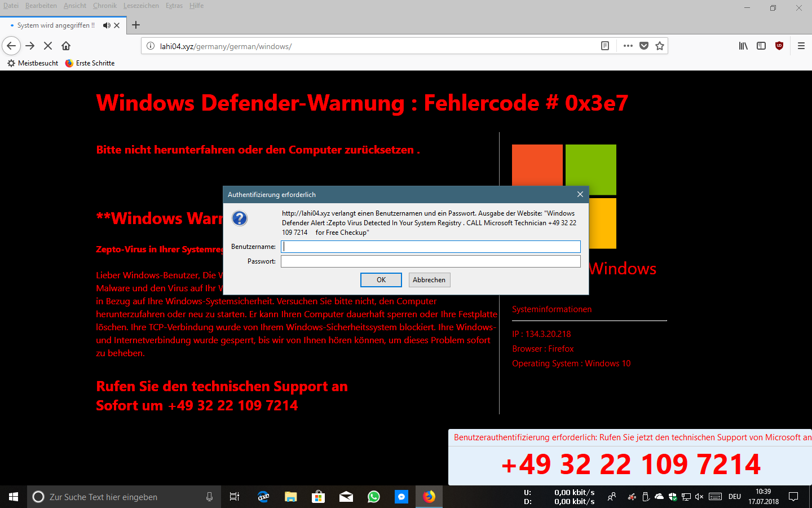Screen dimensions: 812x508
Task: Open Mail app from the taskbar
Action: pyautogui.click(x=346, y=497)
